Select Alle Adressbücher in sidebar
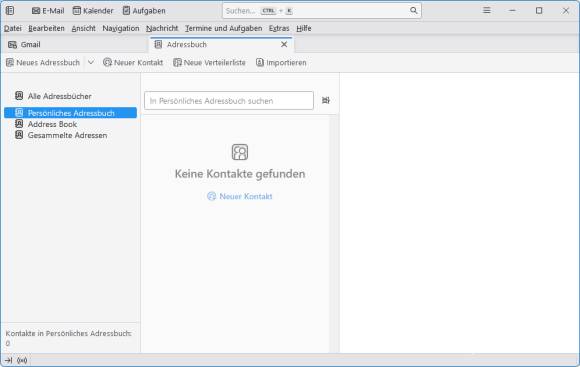The image size is (580, 367). pos(70,96)
